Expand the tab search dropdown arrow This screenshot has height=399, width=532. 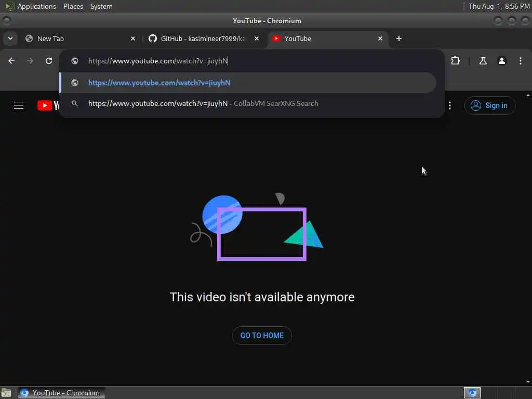coord(10,38)
